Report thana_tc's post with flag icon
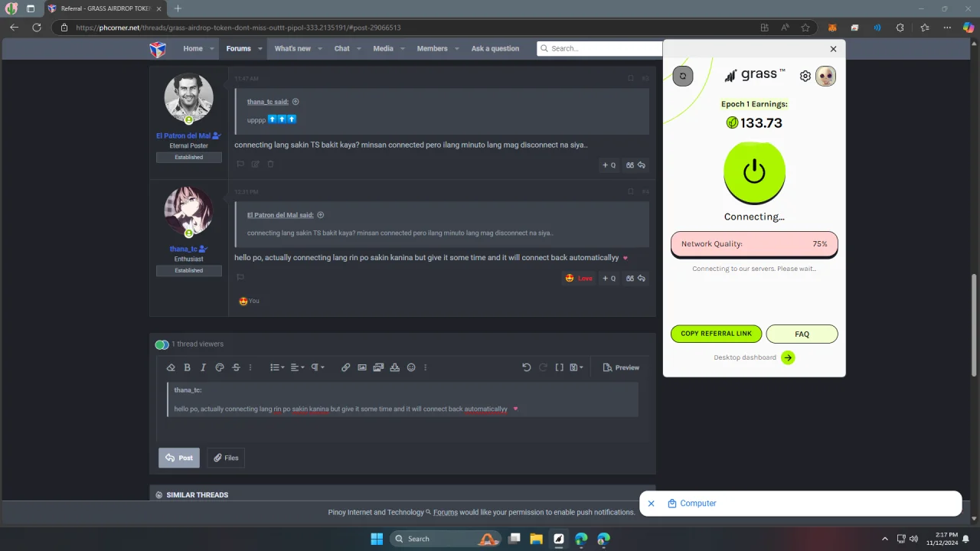 point(240,277)
